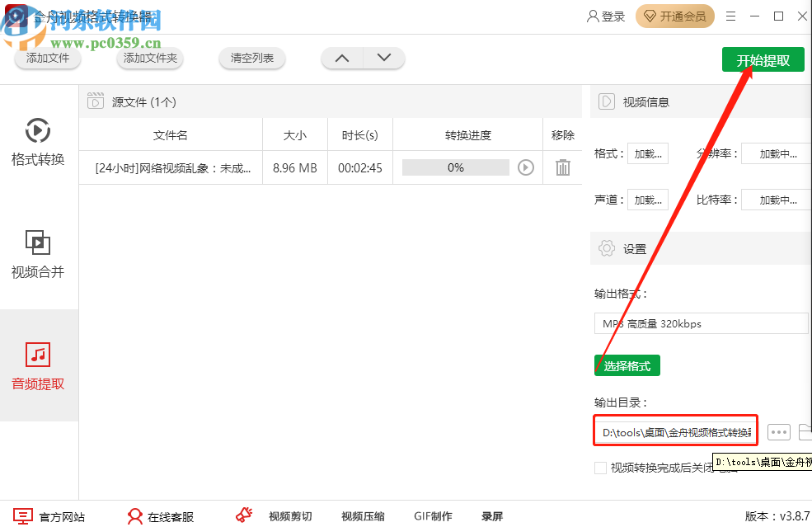Screen dimensions: 812x527
Task: Open the 视频压缩 video compression tool
Action: (x=363, y=516)
